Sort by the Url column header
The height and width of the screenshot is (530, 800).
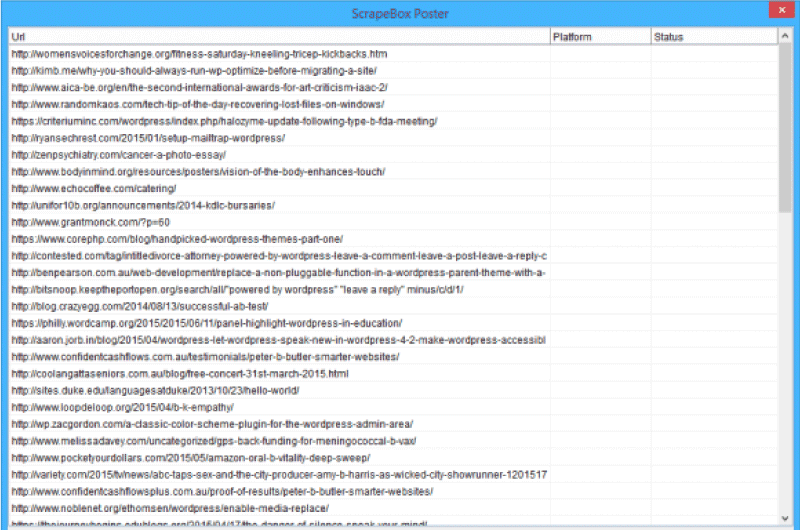pos(279,37)
